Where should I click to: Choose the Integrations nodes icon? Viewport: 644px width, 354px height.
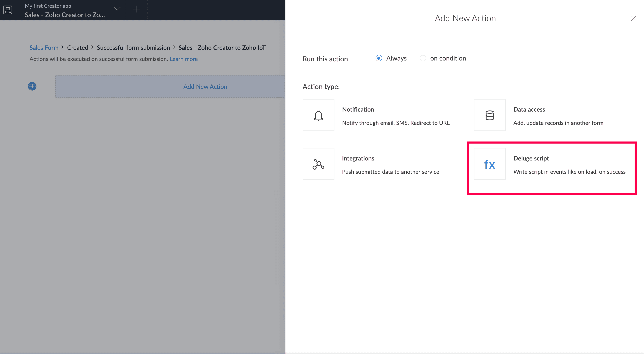pyautogui.click(x=318, y=164)
